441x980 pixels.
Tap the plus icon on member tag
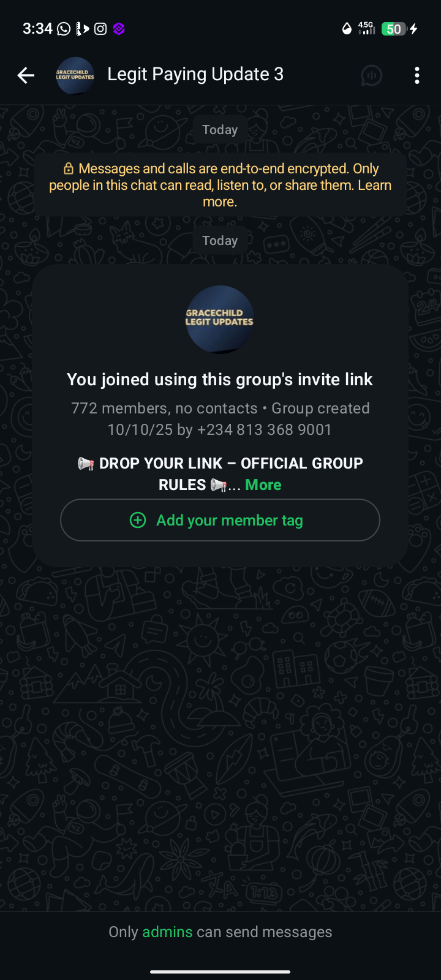coord(138,520)
